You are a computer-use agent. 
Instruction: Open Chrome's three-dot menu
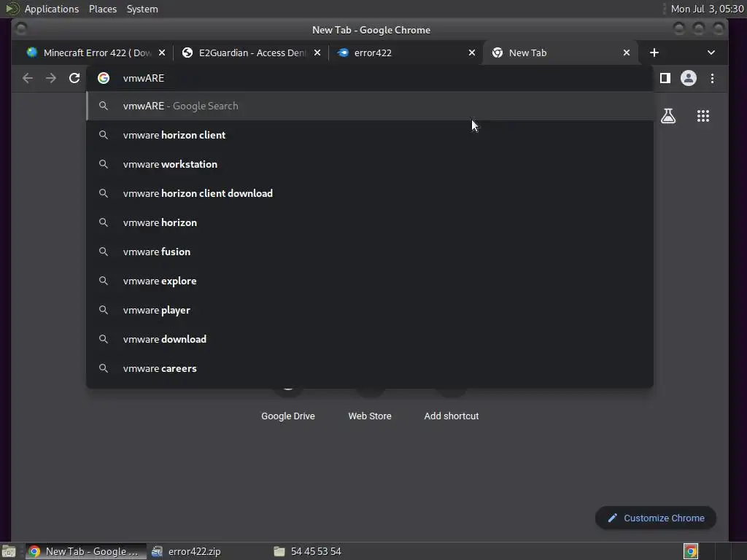712,78
